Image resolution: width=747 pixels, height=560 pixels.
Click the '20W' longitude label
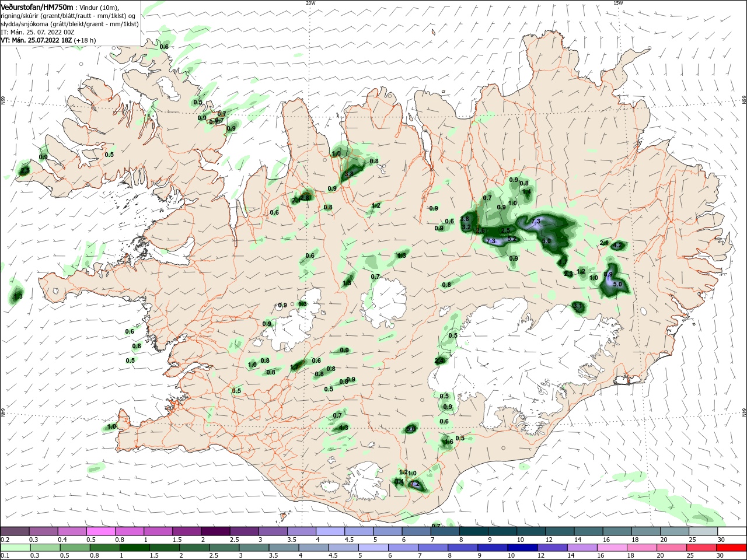(x=310, y=3)
